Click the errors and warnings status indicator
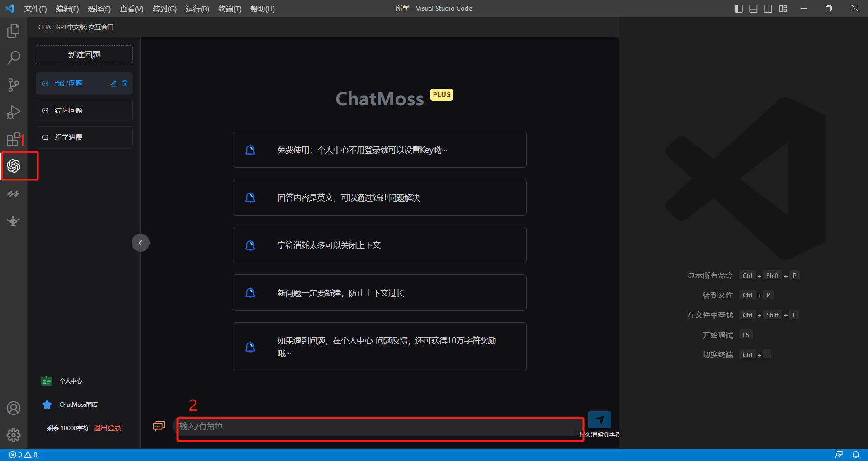Screen dimensions: 868x461 [23, 455]
